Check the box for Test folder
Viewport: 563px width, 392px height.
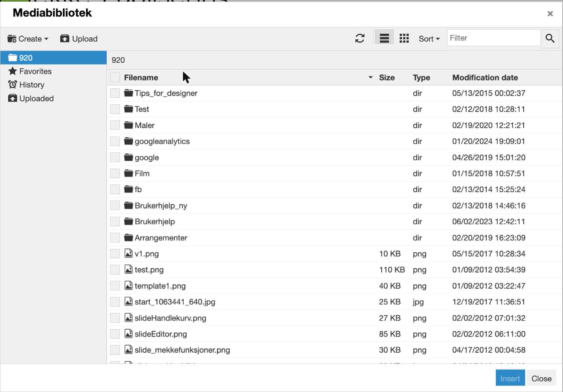(x=115, y=109)
